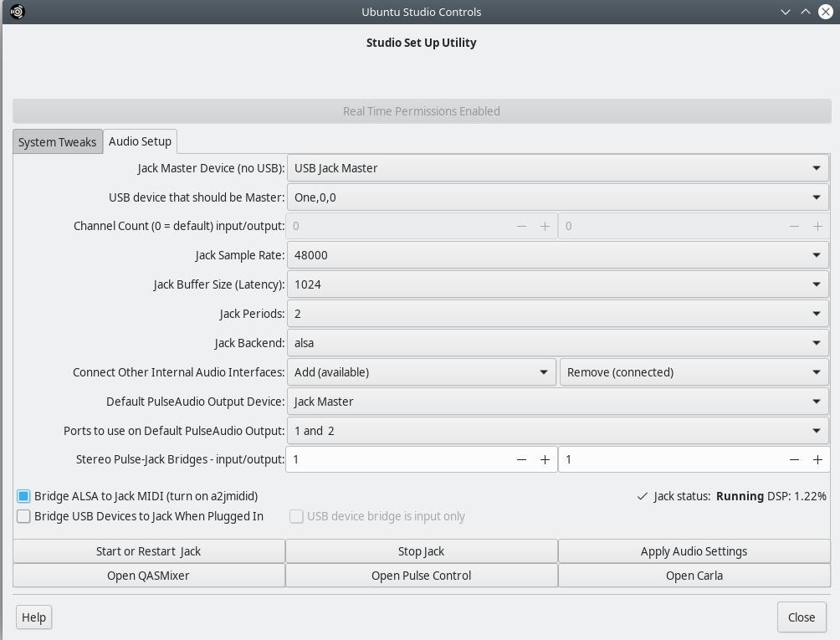The image size is (840, 640).
Task: Click the Studio Set Up Utility heading
Action: coord(421,43)
